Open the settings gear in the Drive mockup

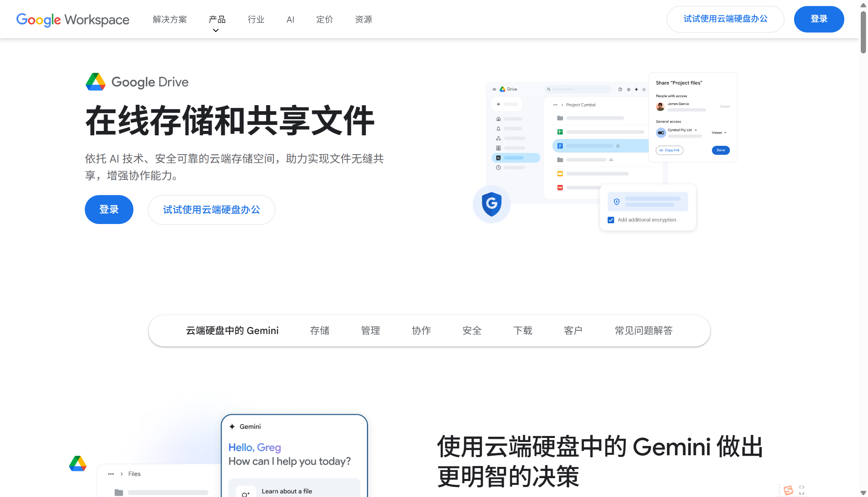coord(629,89)
